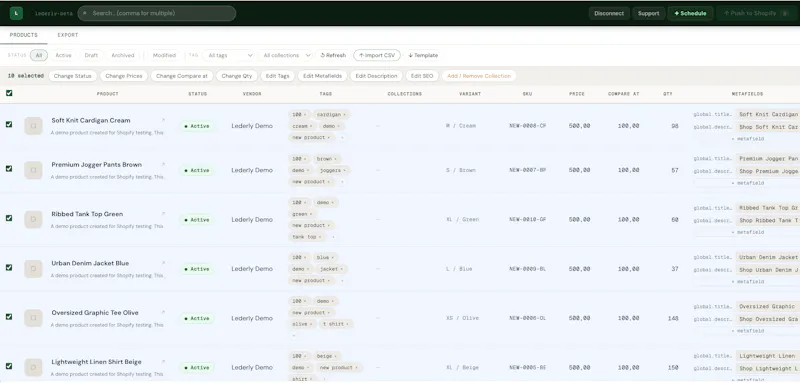Click the green Lederly logo icon
Image resolution: width=800 pixels, height=383 pixels.
coord(16,13)
